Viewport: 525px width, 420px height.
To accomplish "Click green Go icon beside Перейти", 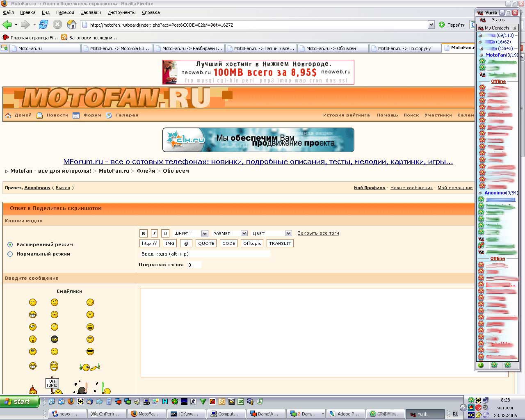I will (x=442, y=25).
